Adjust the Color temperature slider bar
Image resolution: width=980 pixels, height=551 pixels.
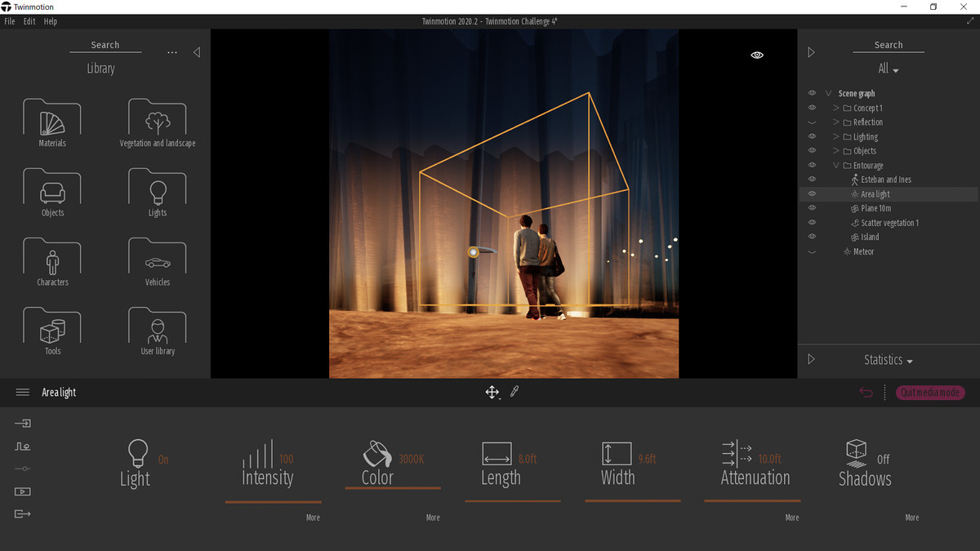[393, 488]
